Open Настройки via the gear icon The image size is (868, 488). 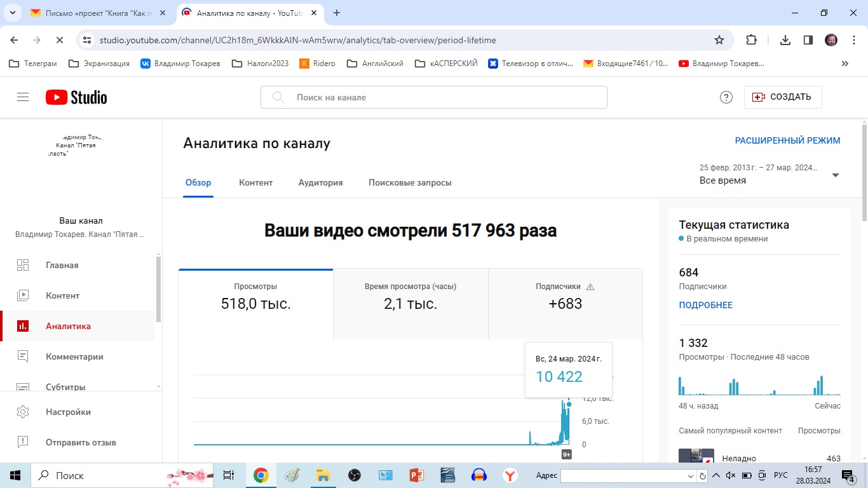coord(23,412)
